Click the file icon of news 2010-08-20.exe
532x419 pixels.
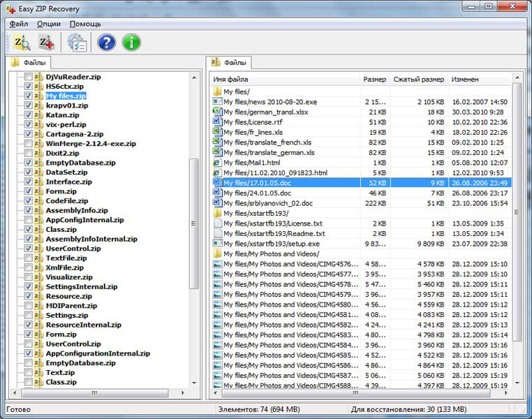point(217,101)
